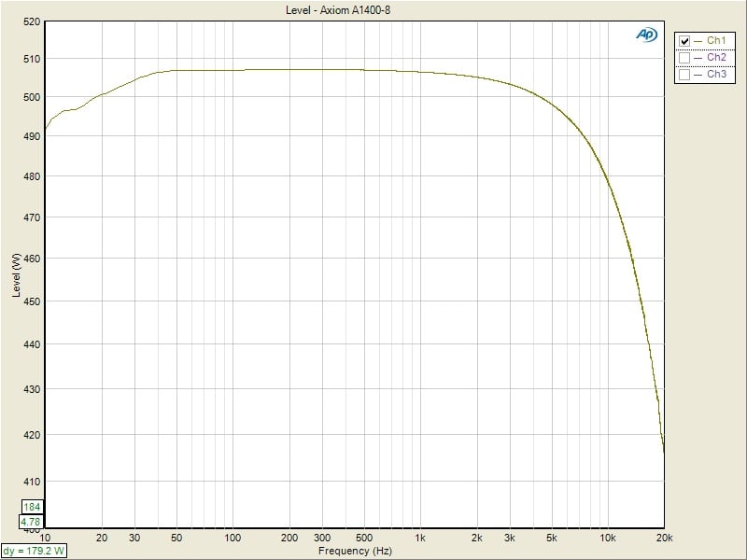The image size is (747, 560).
Task: Click the Level (W) axis label
Action: tap(16, 276)
